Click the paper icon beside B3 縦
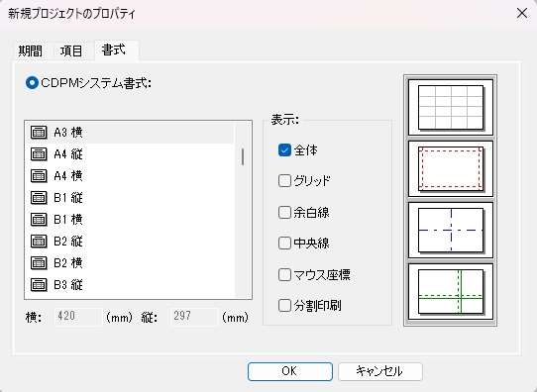 click(x=39, y=284)
